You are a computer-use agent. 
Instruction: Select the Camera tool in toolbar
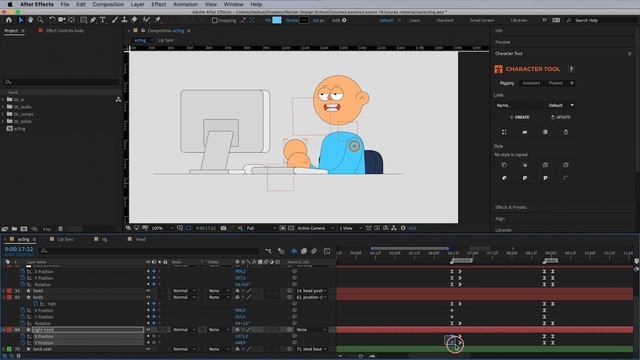(62, 20)
